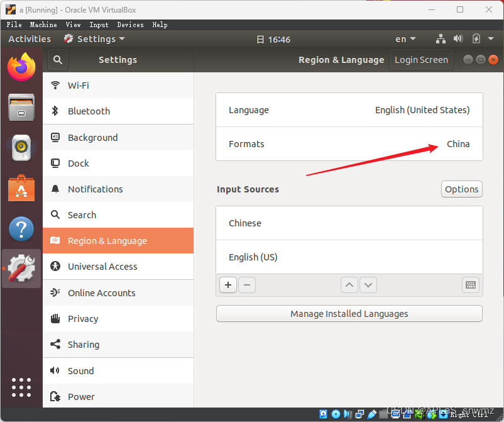The height and width of the screenshot is (422, 504).
Task: Launch Firefox from the dock
Action: tap(21, 67)
